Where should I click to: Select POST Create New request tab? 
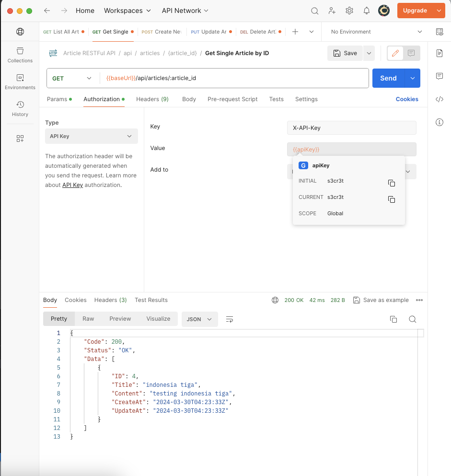tap(162, 32)
